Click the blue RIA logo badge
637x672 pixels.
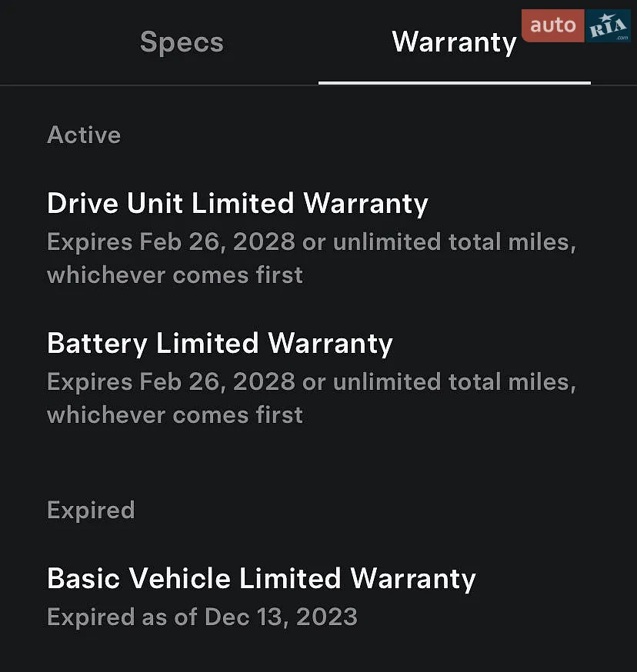pos(608,25)
